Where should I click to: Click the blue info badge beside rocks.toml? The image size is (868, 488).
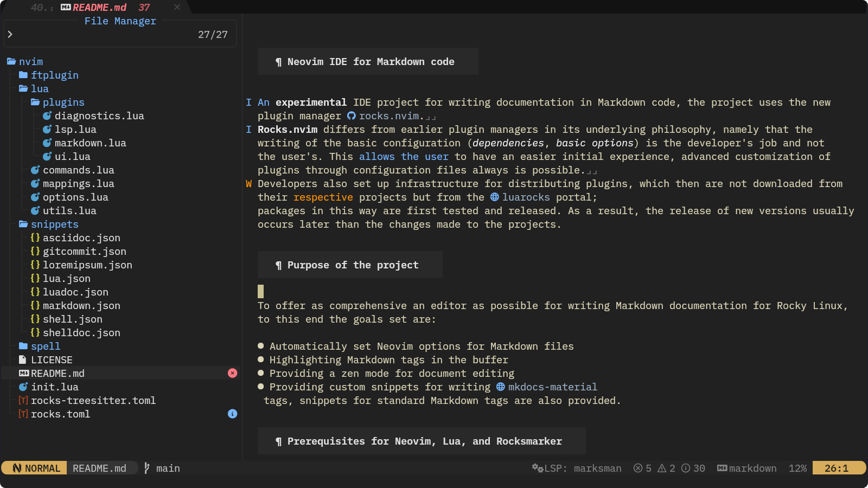[232, 414]
